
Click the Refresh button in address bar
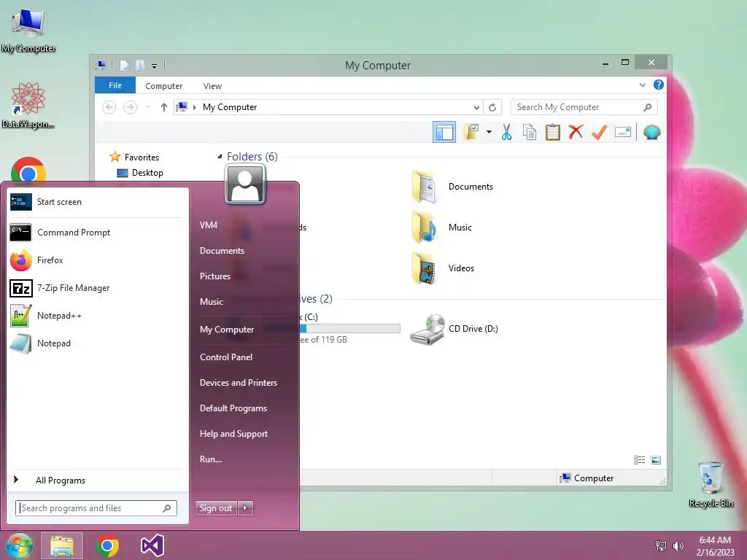click(x=492, y=107)
